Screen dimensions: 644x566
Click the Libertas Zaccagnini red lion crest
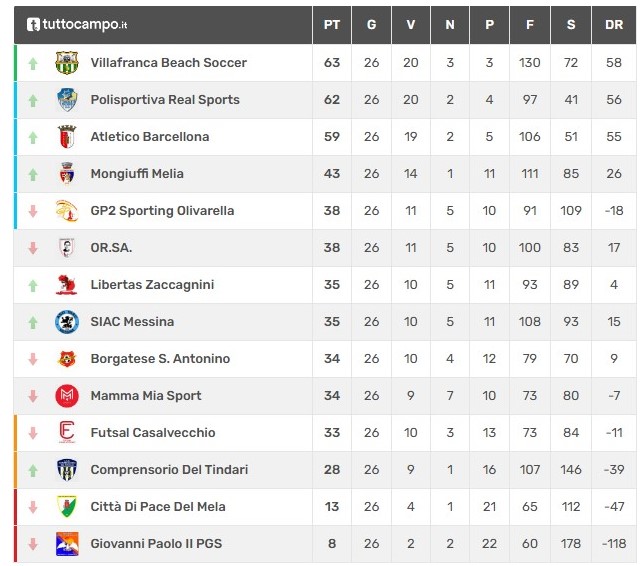(67, 285)
